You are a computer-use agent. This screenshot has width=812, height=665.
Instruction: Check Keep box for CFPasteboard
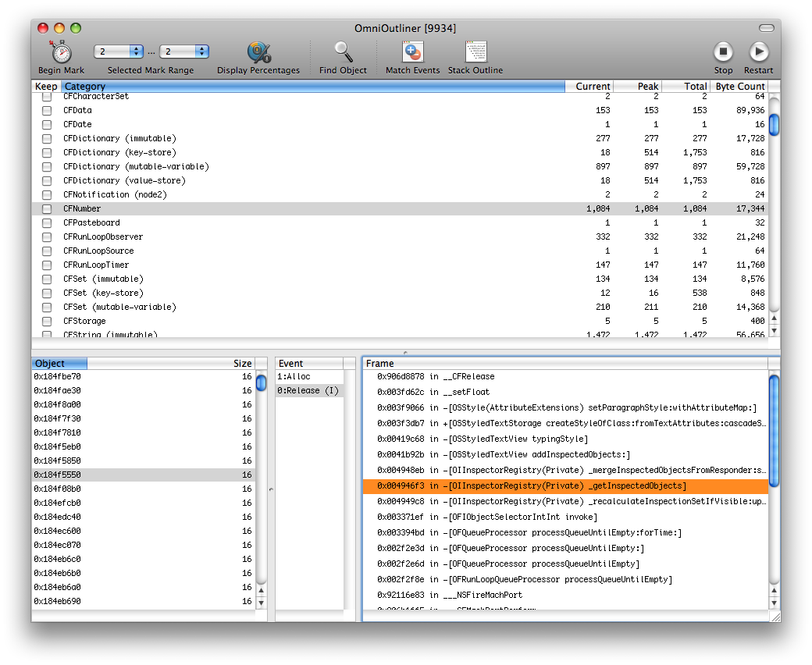(47, 222)
